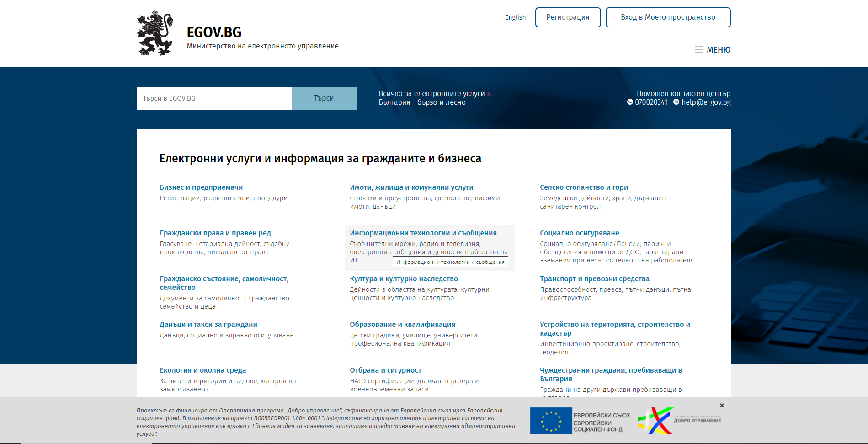This screenshot has width=868, height=444.
Task: Click Вход в Моето пространство button
Action: [668, 17]
